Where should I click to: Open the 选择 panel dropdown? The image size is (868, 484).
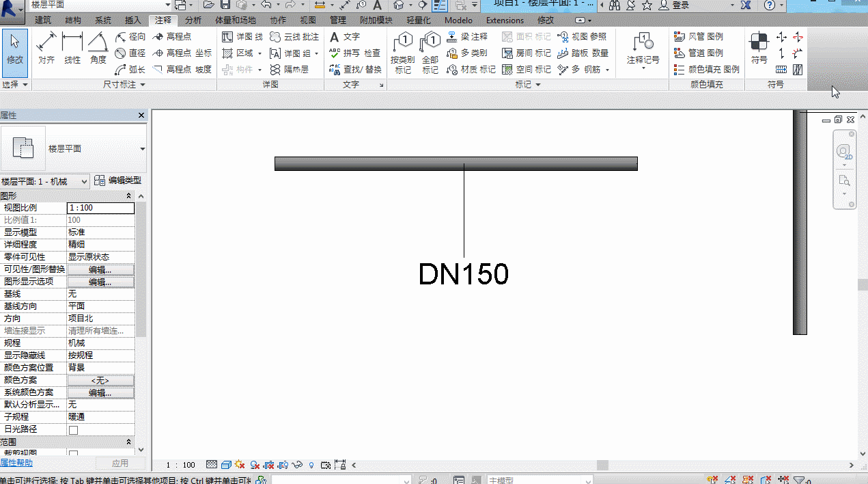click(x=15, y=85)
